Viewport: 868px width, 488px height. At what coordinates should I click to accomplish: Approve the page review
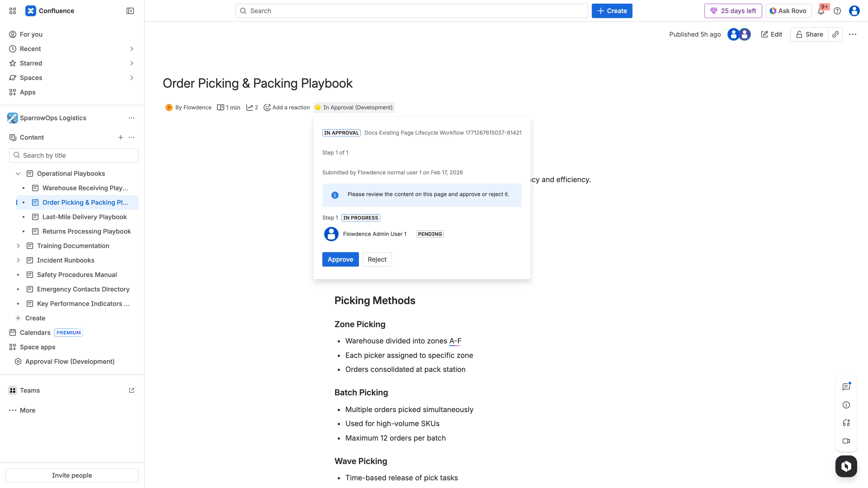(x=340, y=259)
